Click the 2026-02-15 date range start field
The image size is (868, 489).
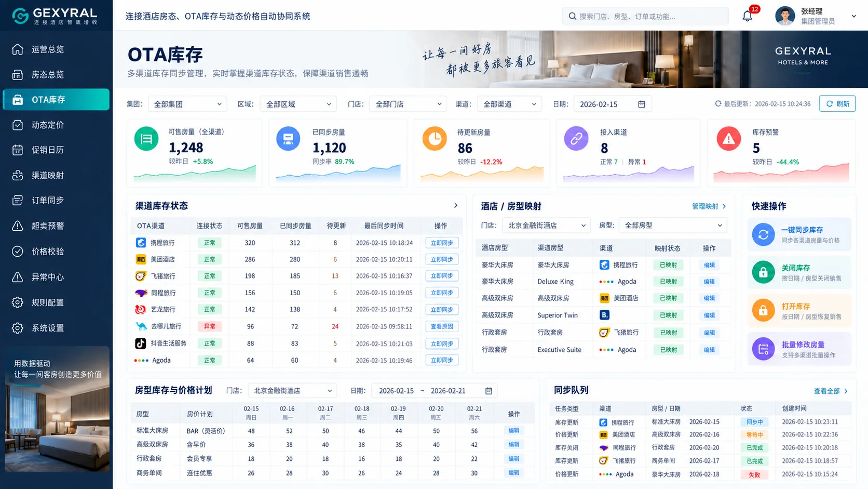(x=396, y=391)
